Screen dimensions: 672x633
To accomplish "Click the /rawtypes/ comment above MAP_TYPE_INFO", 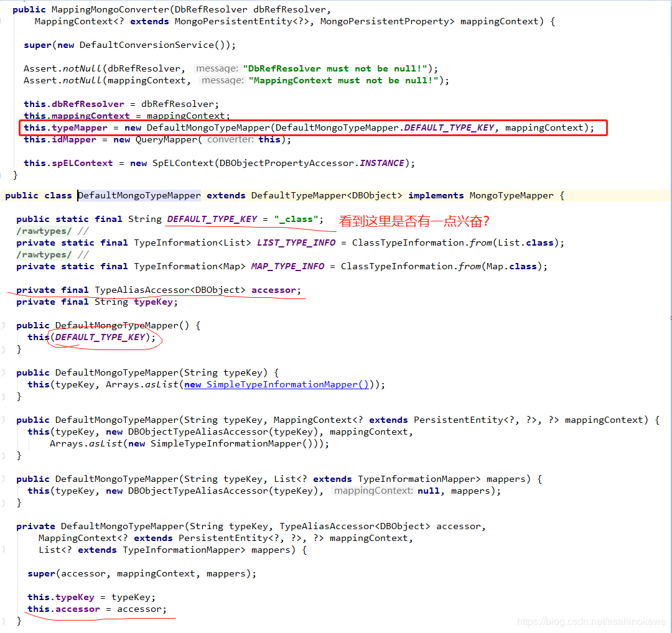I will pyautogui.click(x=44, y=255).
